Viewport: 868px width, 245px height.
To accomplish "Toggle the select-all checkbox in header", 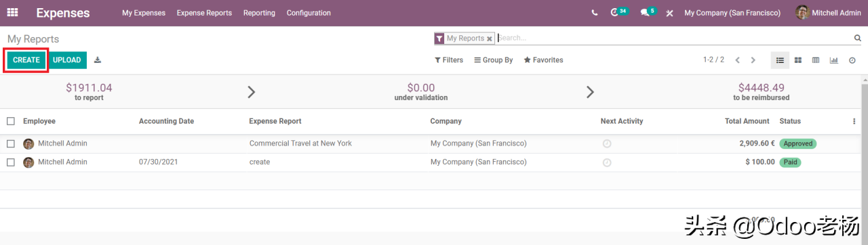I will (x=11, y=121).
